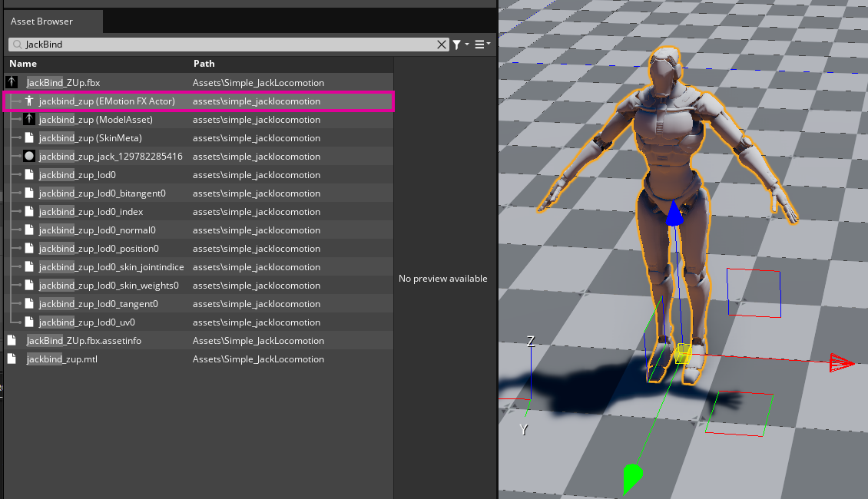Clear the JackBind search with the X button
Screen dimensions: 868x499
coord(442,45)
